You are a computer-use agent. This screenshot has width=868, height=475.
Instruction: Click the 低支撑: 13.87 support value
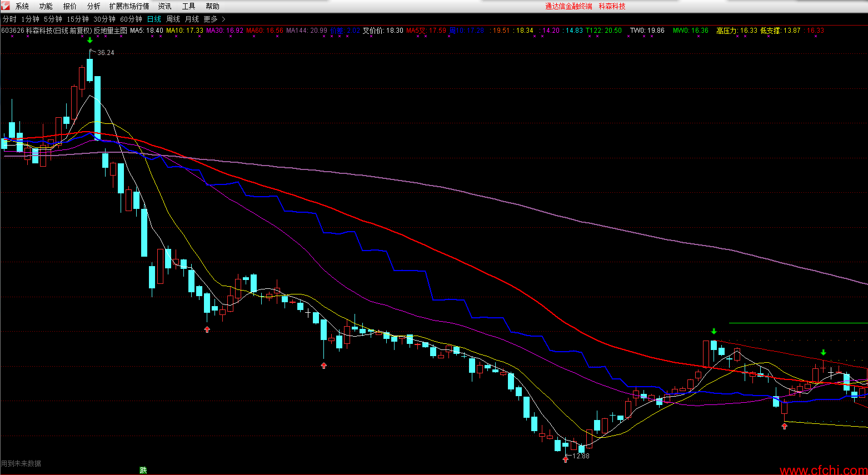[x=781, y=31]
